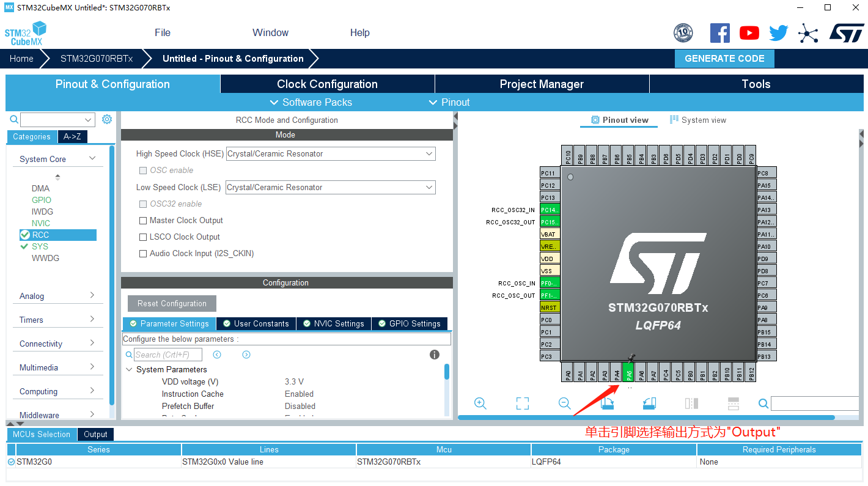Viewport: 868px width, 486px height.
Task: Open the GPIO Settings tab
Action: (410, 324)
